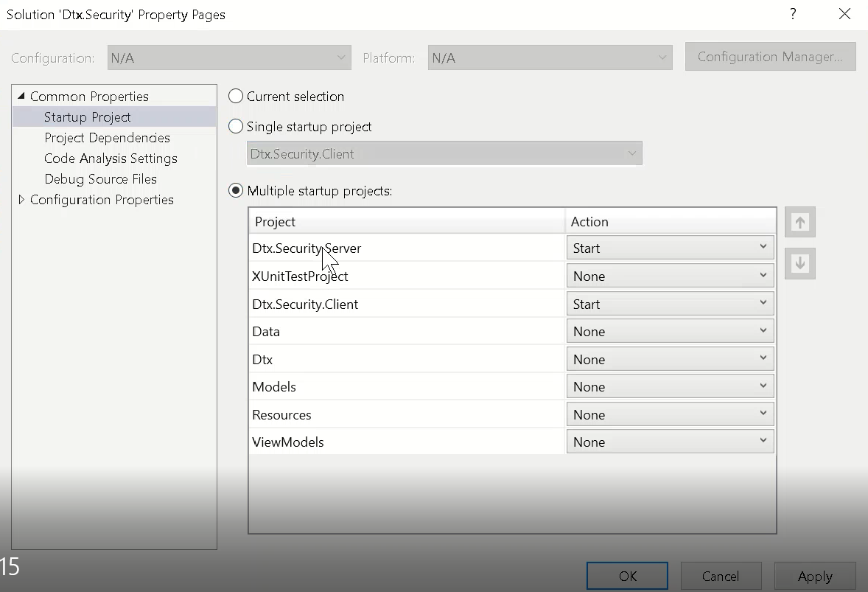
Task: Select the Data project row
Action: (x=406, y=331)
